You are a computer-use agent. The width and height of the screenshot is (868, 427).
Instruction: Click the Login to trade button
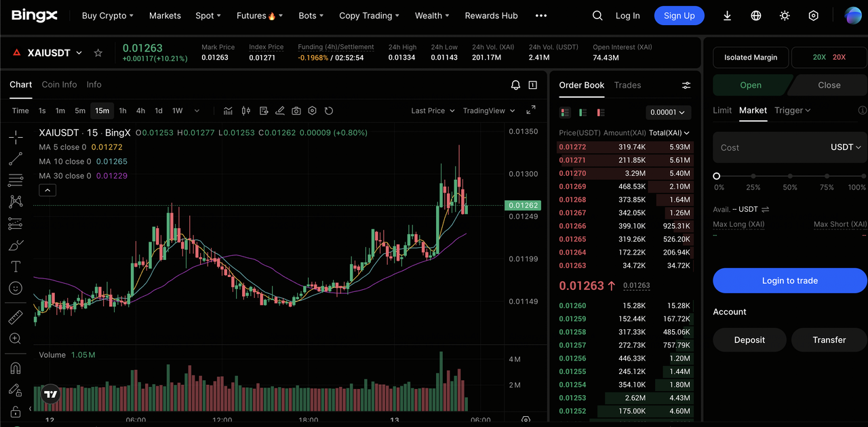(x=789, y=280)
